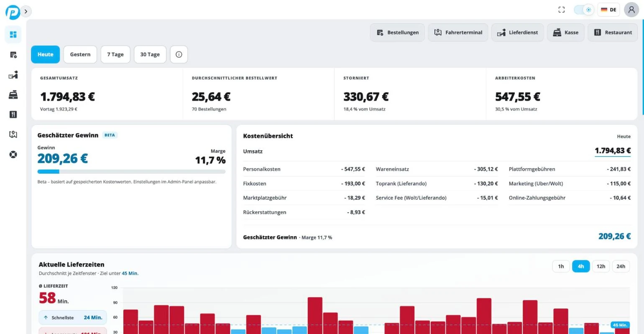Click the Personalkosten cost row label
This screenshot has height=334, width=644.
(262, 169)
